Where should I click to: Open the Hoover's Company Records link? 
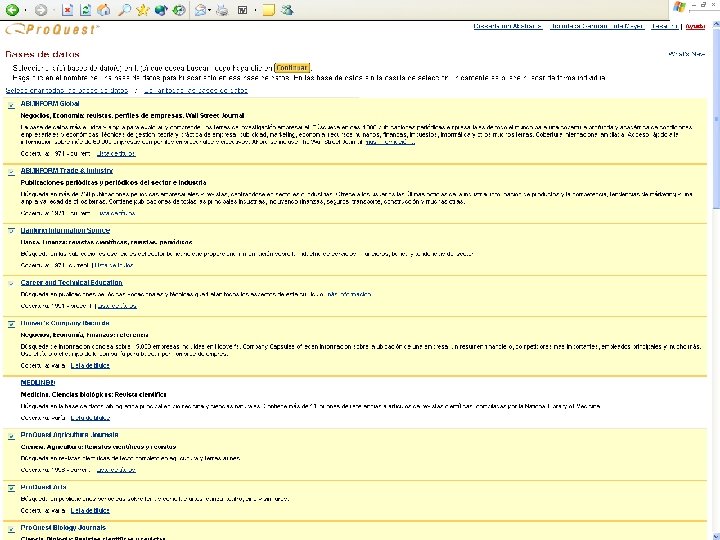coord(65,323)
